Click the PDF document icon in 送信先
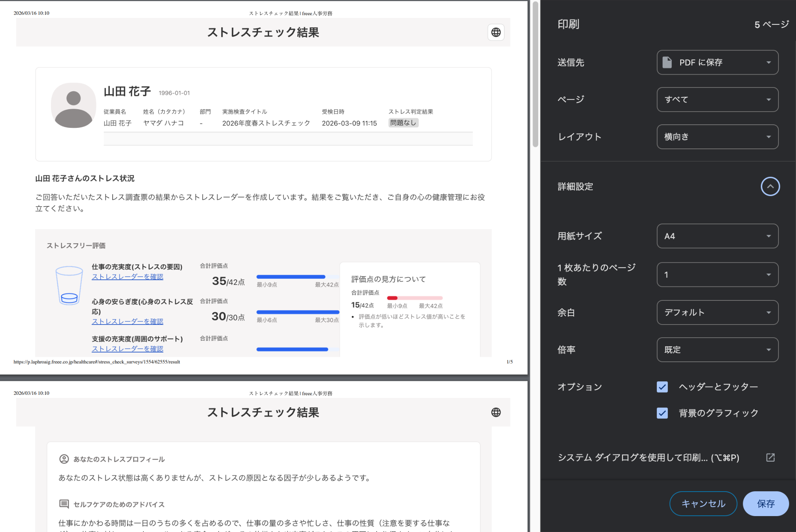Image resolution: width=796 pixels, height=532 pixels. point(667,62)
